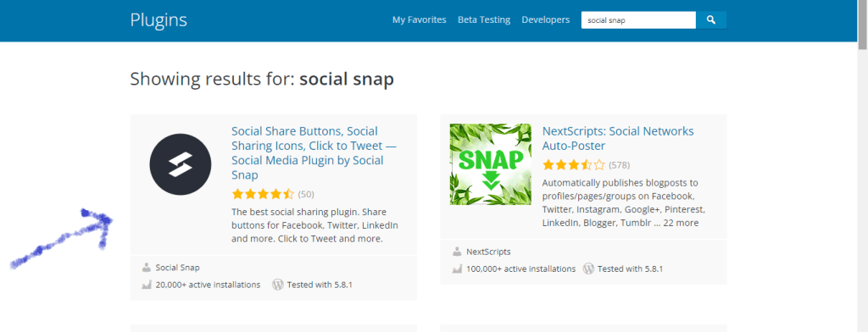868x332 pixels.
Task: Select 20,000+ active installations text
Action: pyautogui.click(x=208, y=285)
